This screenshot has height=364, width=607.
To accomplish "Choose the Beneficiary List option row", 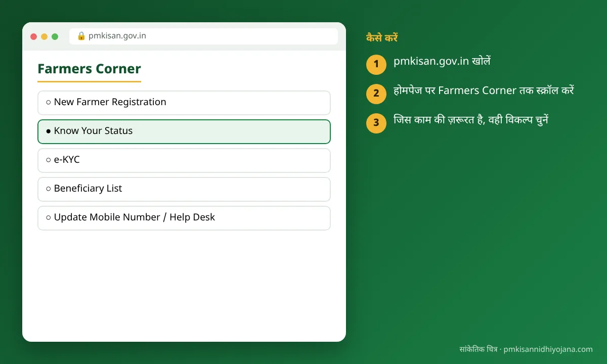I will [x=184, y=189].
